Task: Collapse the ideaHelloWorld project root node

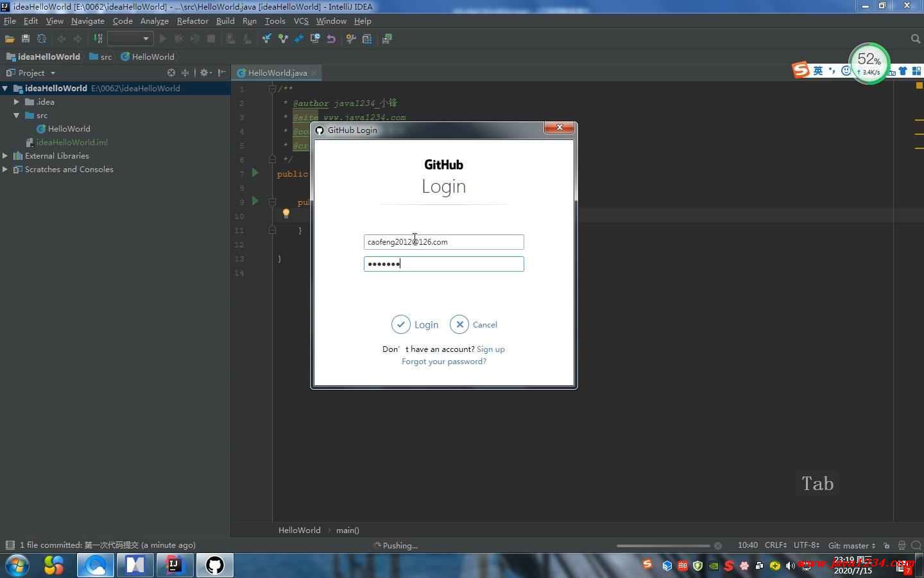Action: (5, 89)
